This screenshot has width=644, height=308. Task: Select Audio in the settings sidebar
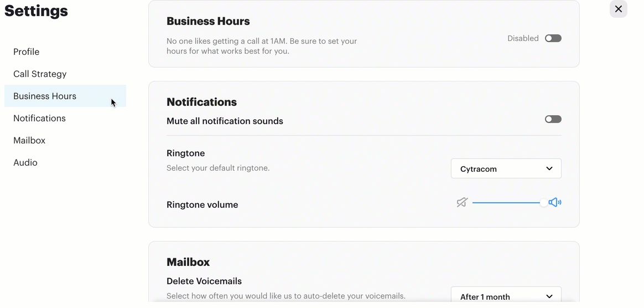click(x=25, y=163)
